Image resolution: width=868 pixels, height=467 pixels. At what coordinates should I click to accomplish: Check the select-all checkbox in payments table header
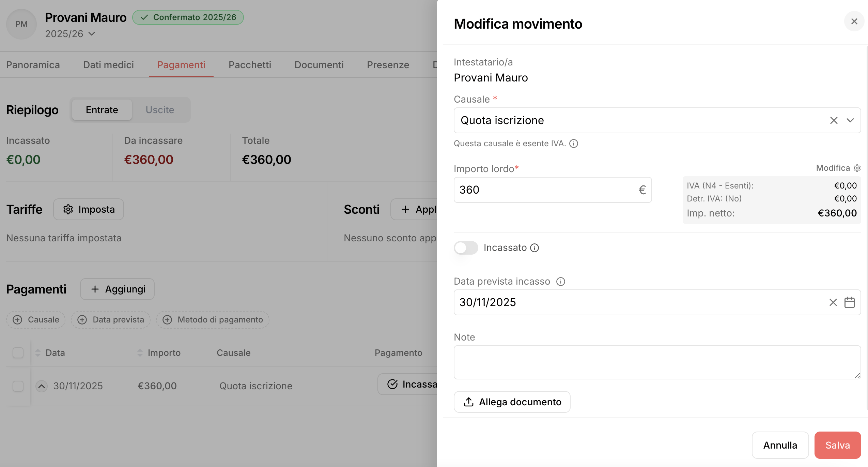[x=18, y=353]
